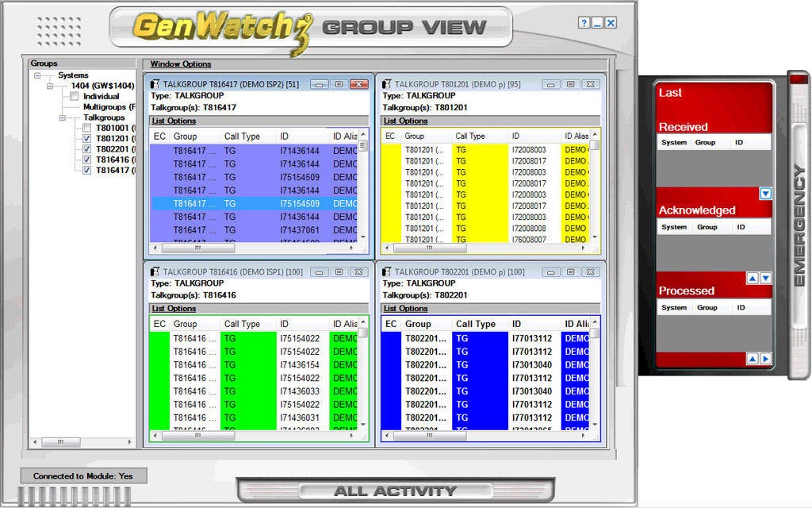Uncheck the T816416 talkgroup checkbox

pos(86,160)
